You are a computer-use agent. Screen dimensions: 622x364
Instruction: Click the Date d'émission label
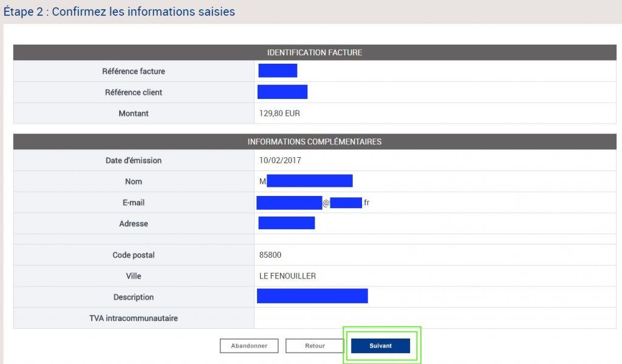pyautogui.click(x=134, y=161)
